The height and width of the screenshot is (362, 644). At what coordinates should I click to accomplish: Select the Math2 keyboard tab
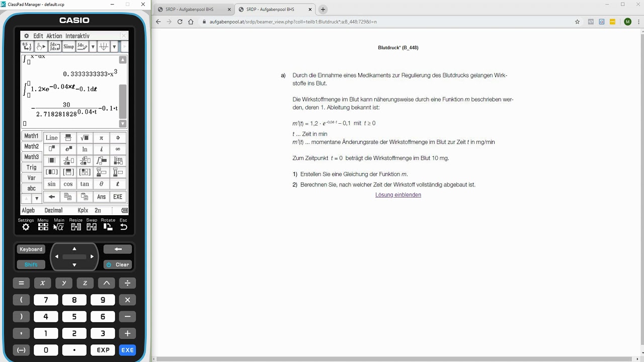coord(31,147)
